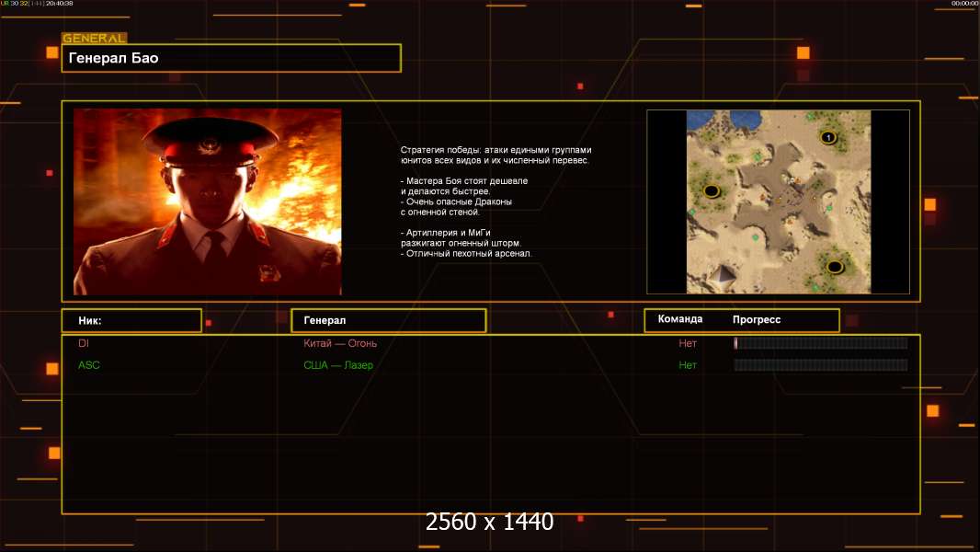Click the Очень опасные Драконы line
The image size is (980, 552).
(x=456, y=201)
